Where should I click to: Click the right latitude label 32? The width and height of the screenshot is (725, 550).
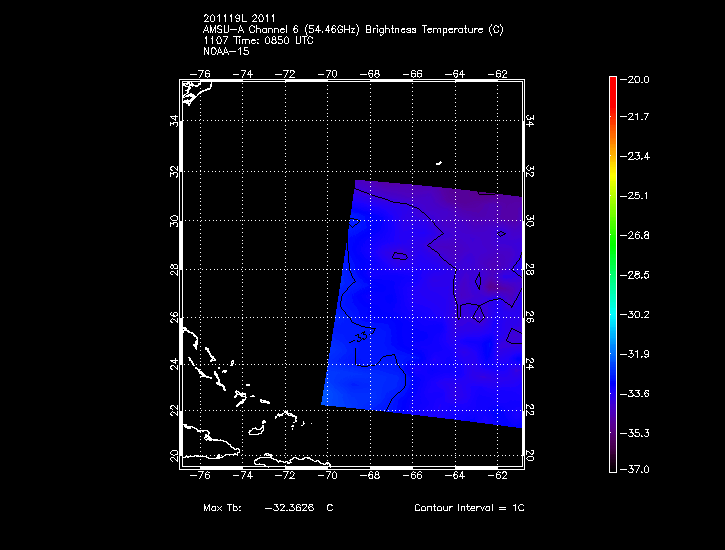point(530,171)
